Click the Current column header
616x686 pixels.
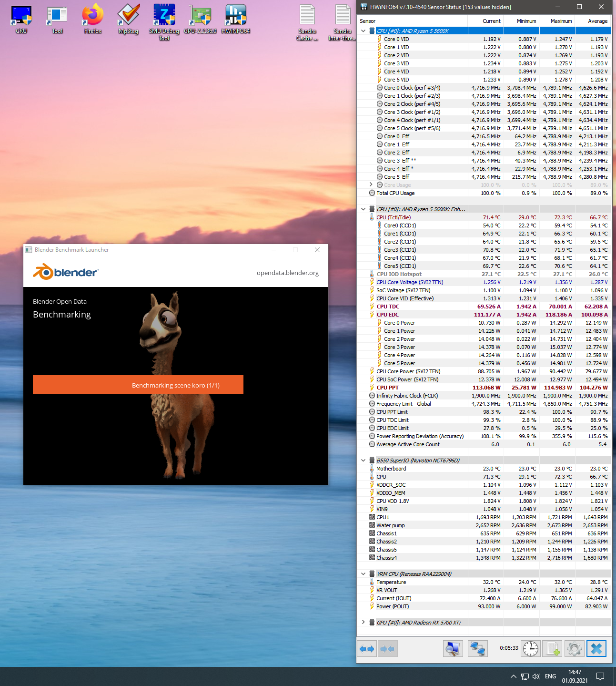pyautogui.click(x=485, y=21)
